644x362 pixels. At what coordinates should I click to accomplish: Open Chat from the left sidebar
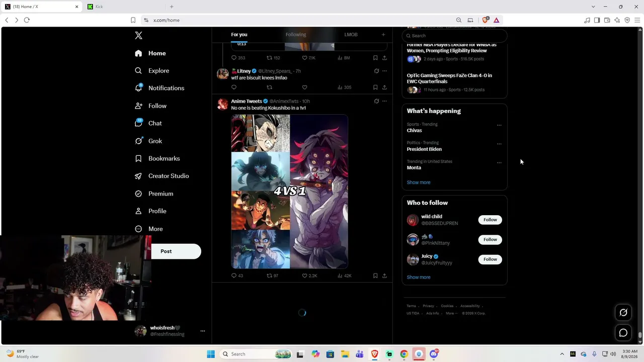(148, 123)
